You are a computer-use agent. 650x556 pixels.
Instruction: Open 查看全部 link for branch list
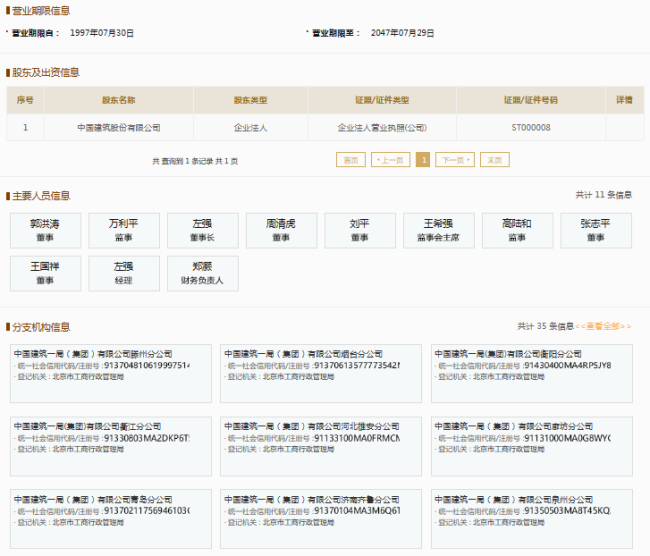coord(603,326)
